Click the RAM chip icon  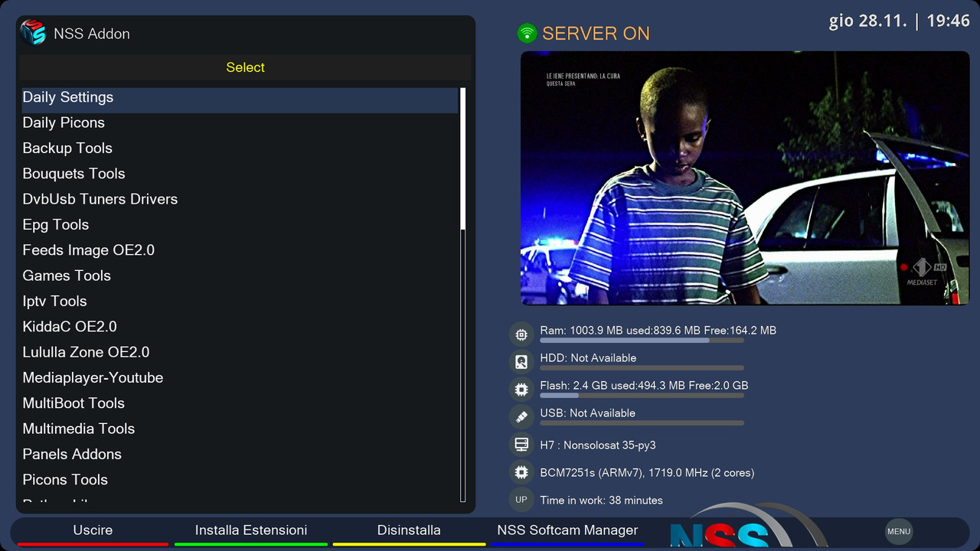[x=521, y=334]
